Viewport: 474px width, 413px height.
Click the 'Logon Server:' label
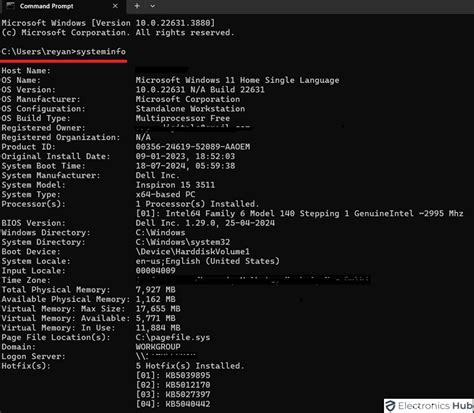(x=34, y=356)
